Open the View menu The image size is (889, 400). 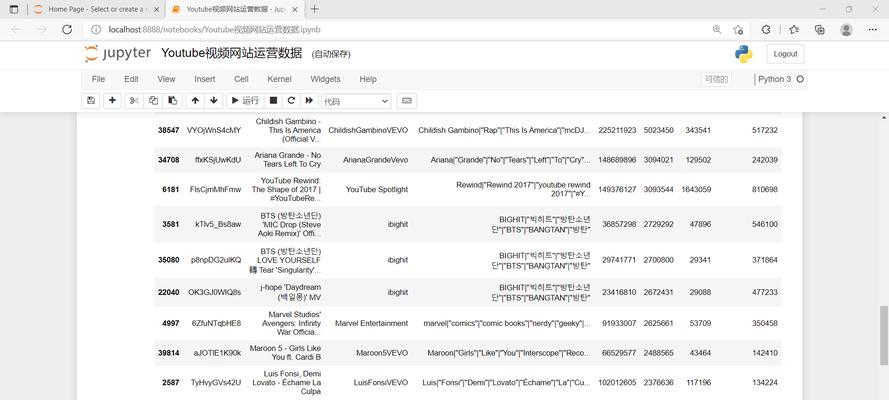click(166, 79)
